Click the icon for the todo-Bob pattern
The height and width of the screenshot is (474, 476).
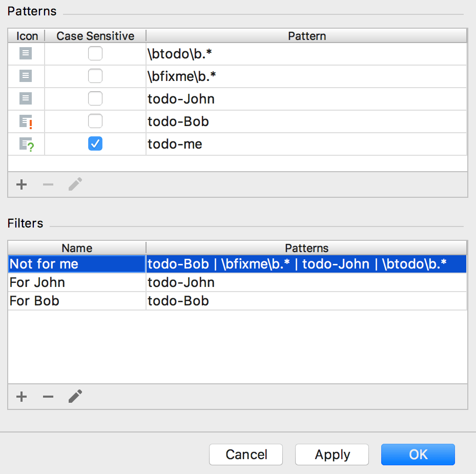coord(26,122)
